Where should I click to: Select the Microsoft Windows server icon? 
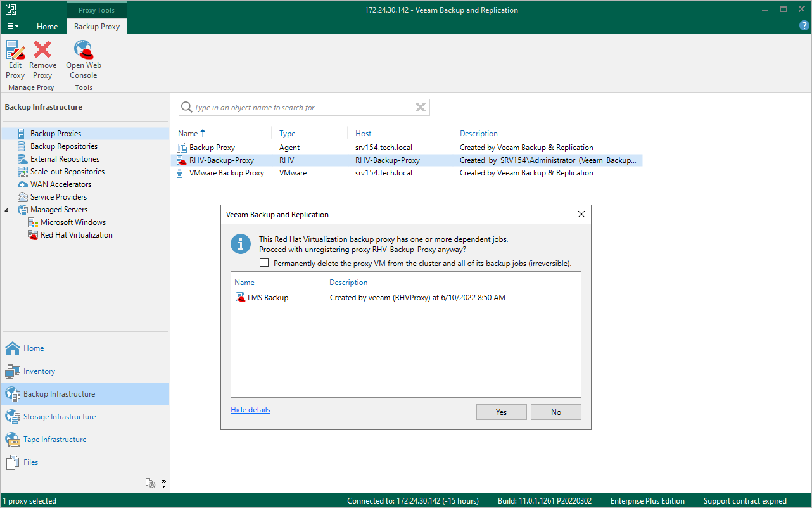[x=33, y=222]
